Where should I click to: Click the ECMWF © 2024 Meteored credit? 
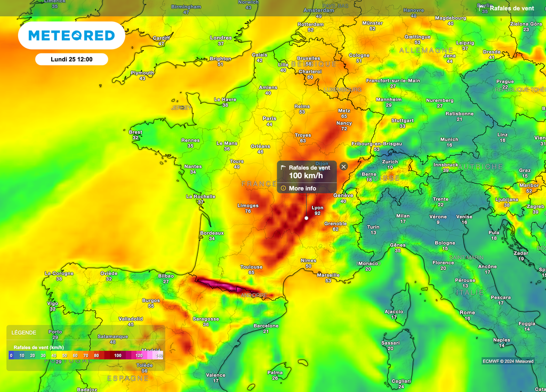click(508, 361)
